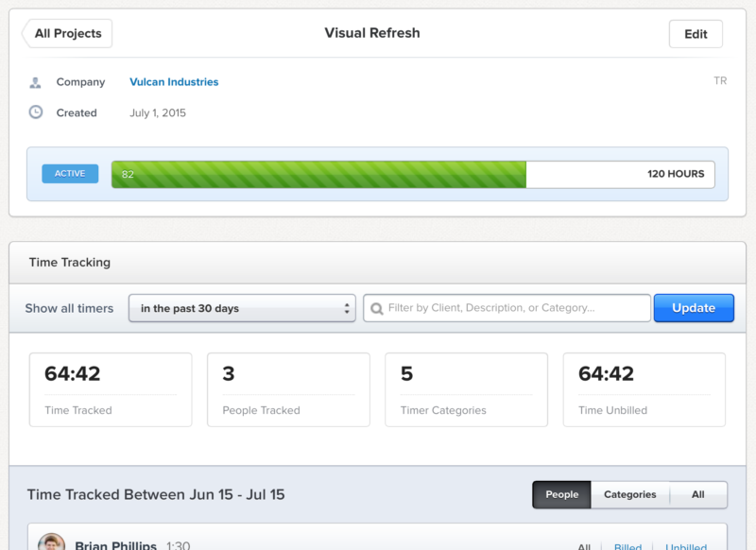Switch to the All view tab
The width and height of the screenshot is (756, 550).
698,494
